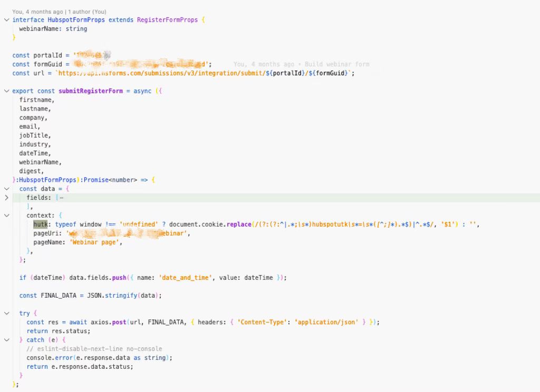The width and height of the screenshot is (540, 392).
Task: Collapse the catch block
Action: pyautogui.click(x=7, y=340)
